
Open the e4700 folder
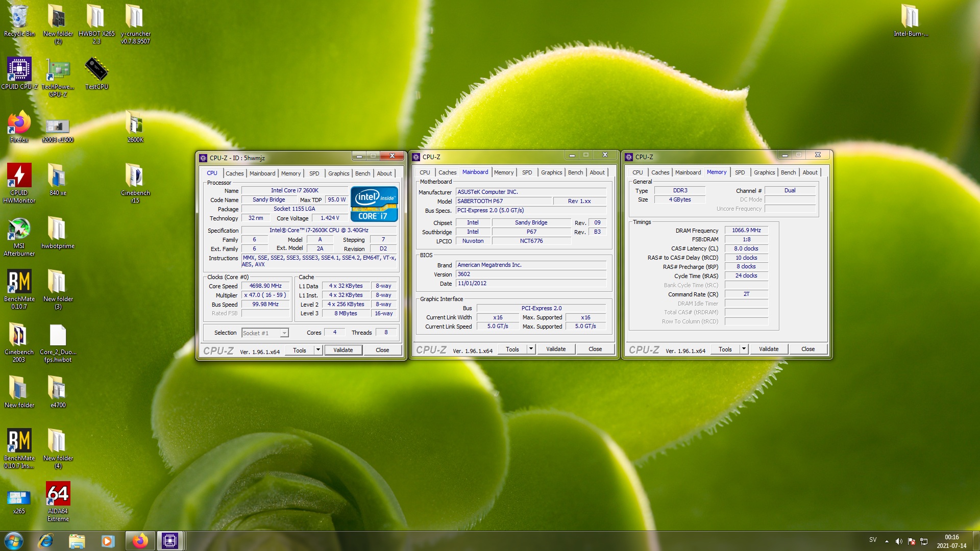click(x=58, y=392)
